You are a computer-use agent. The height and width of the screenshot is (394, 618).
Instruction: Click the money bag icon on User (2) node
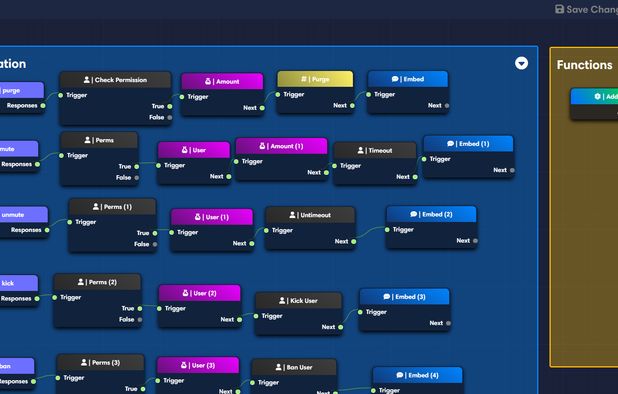coord(186,293)
